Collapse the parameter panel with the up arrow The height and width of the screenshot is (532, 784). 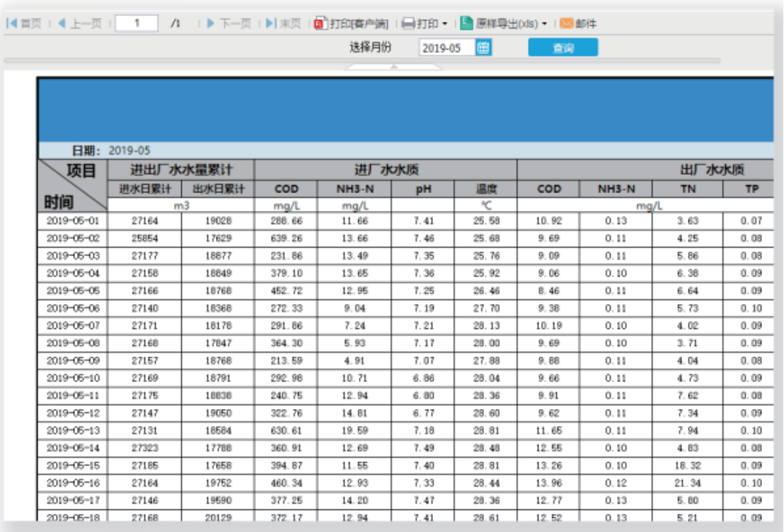pyautogui.click(x=394, y=66)
